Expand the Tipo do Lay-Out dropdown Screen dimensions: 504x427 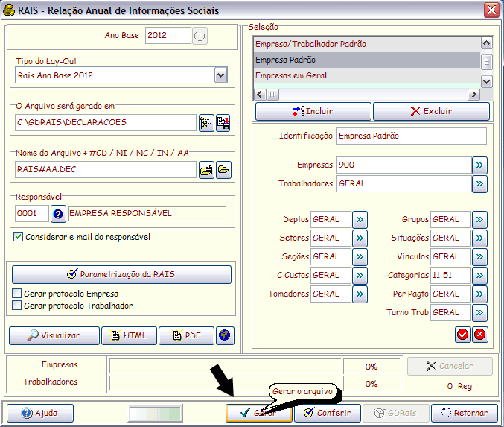[x=220, y=75]
